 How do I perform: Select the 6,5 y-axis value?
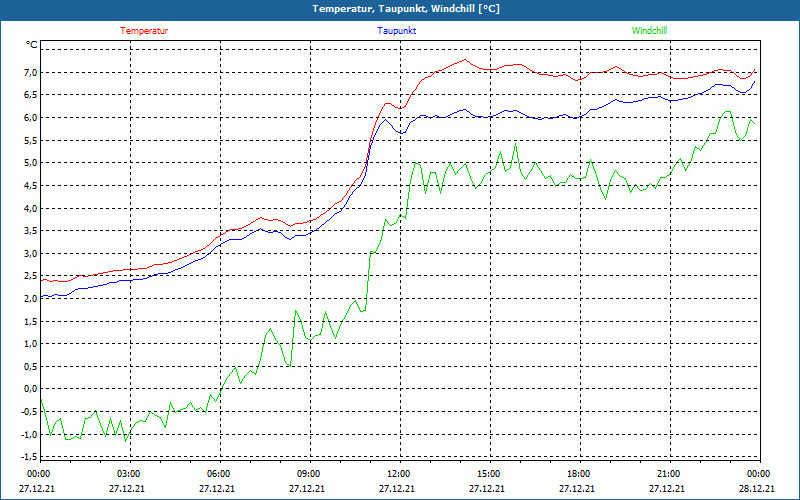(x=31, y=95)
